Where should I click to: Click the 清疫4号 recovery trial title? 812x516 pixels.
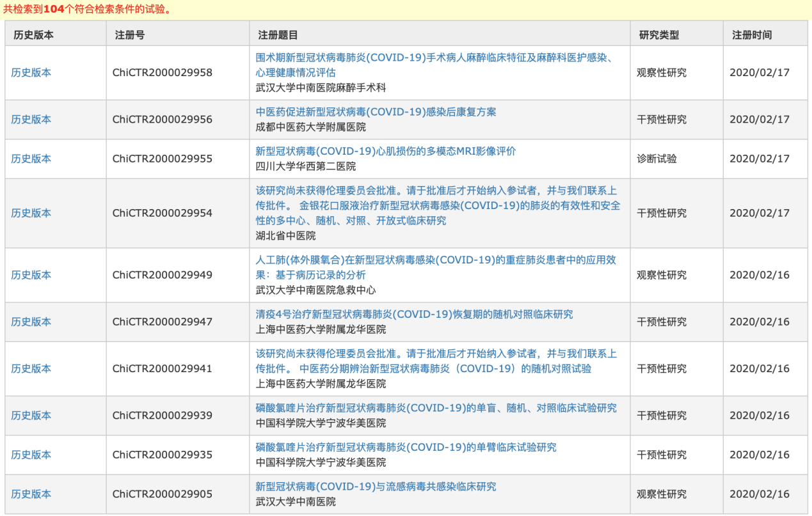tap(414, 315)
